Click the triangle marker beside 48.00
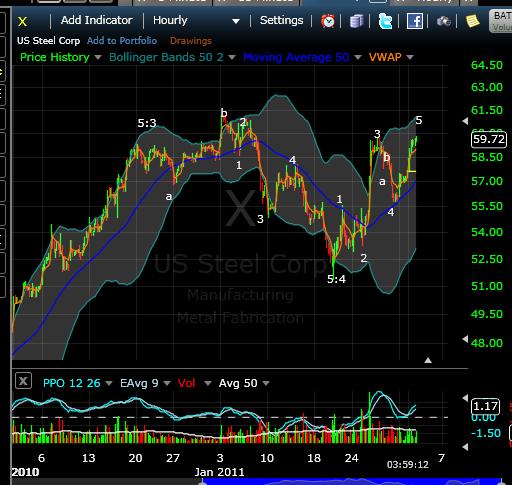The height and width of the screenshot is (485, 512). [x=465, y=339]
